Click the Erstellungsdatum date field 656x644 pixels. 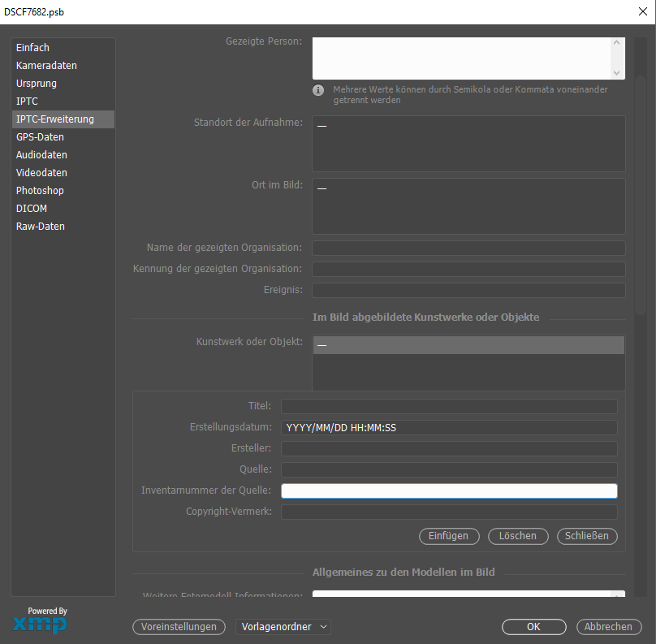pos(449,428)
